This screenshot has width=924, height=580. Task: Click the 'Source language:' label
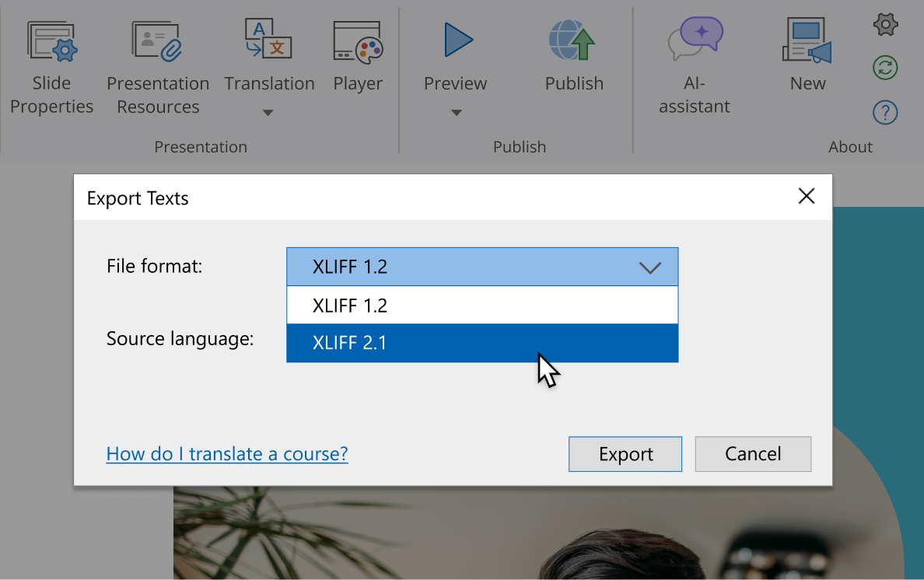[x=180, y=338]
